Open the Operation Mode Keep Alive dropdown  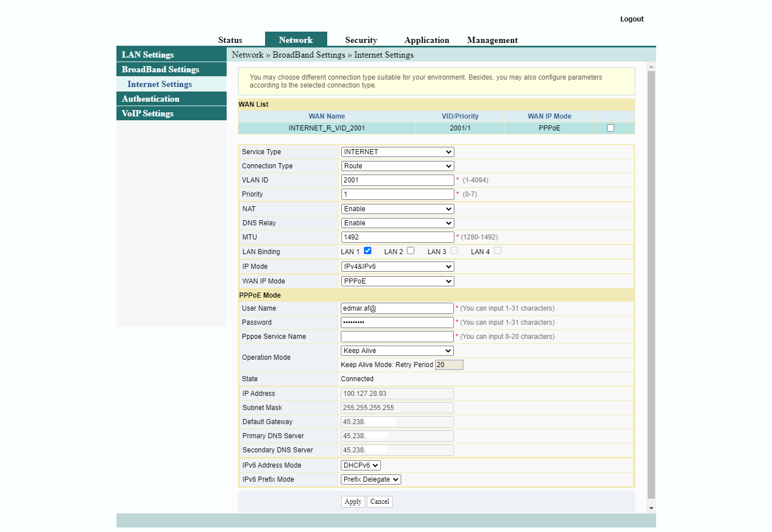point(397,351)
